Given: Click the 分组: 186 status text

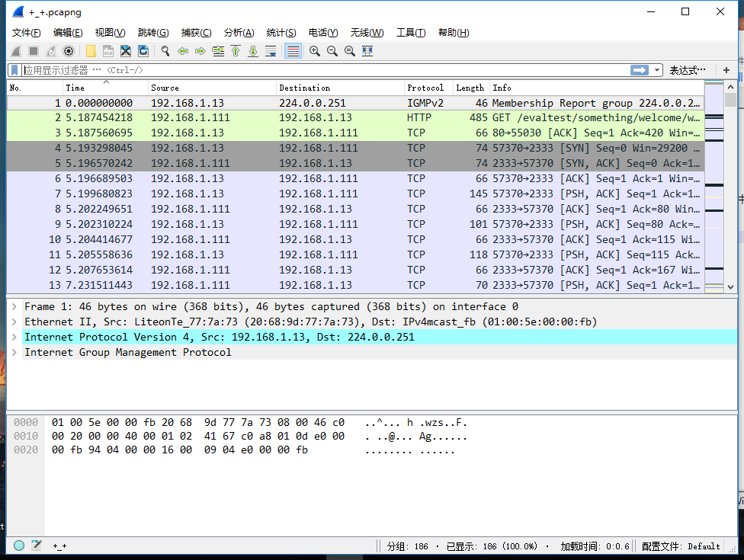Looking at the screenshot, I should point(407,546).
